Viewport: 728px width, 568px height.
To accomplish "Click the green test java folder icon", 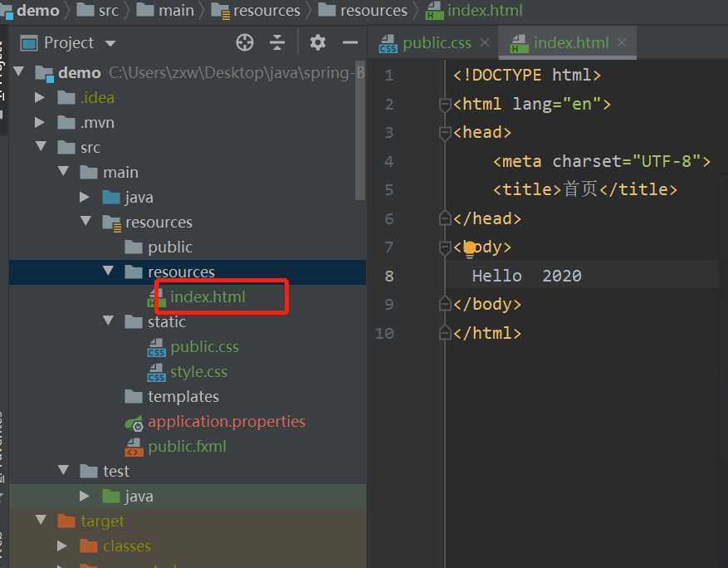I will coord(111,496).
